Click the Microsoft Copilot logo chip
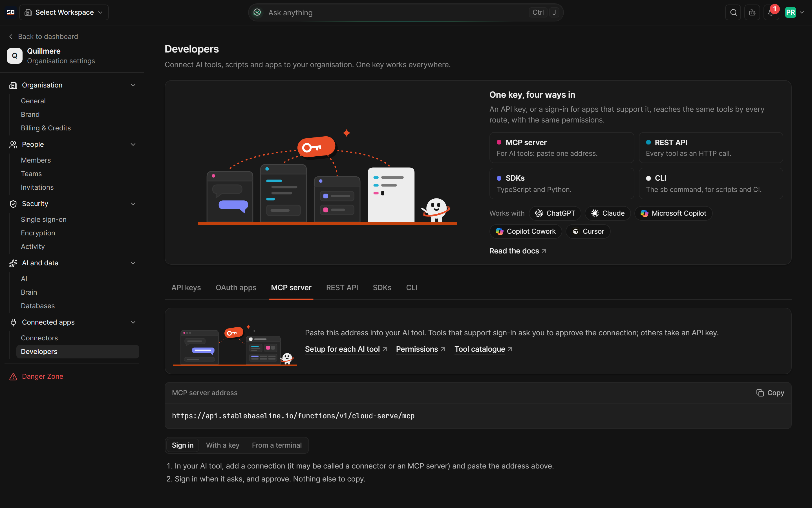This screenshot has width=812, height=508. click(x=673, y=213)
